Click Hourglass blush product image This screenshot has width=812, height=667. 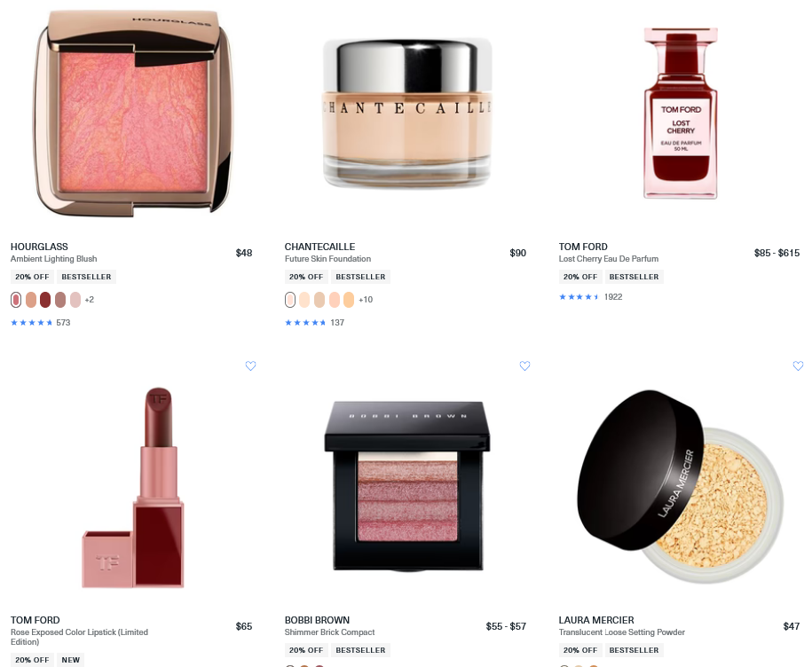[x=134, y=113]
